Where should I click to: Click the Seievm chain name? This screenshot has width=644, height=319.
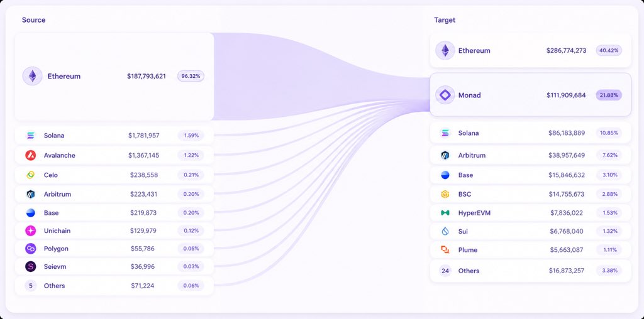(x=55, y=266)
